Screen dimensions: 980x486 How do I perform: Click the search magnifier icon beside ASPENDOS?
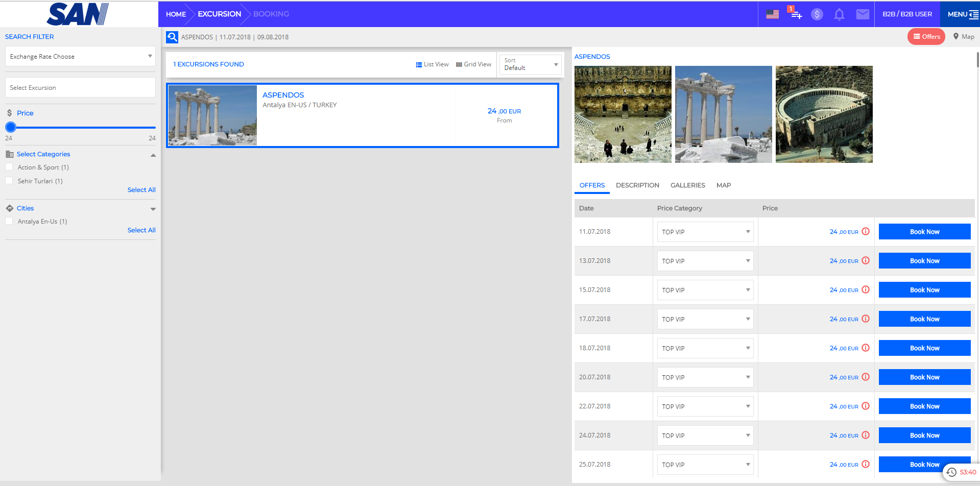coord(172,37)
